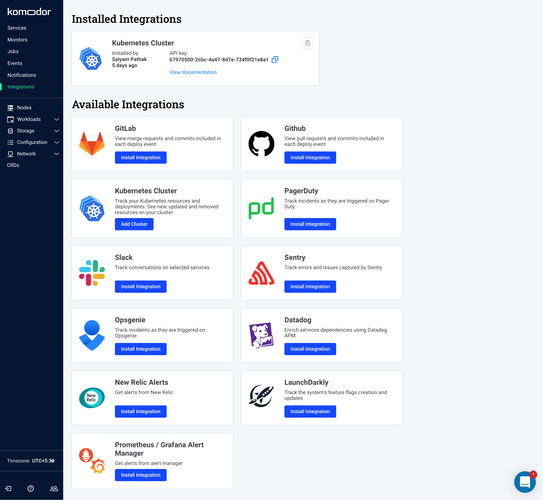Install the GitLab integration
This screenshot has width=543, height=500.
coord(141,158)
